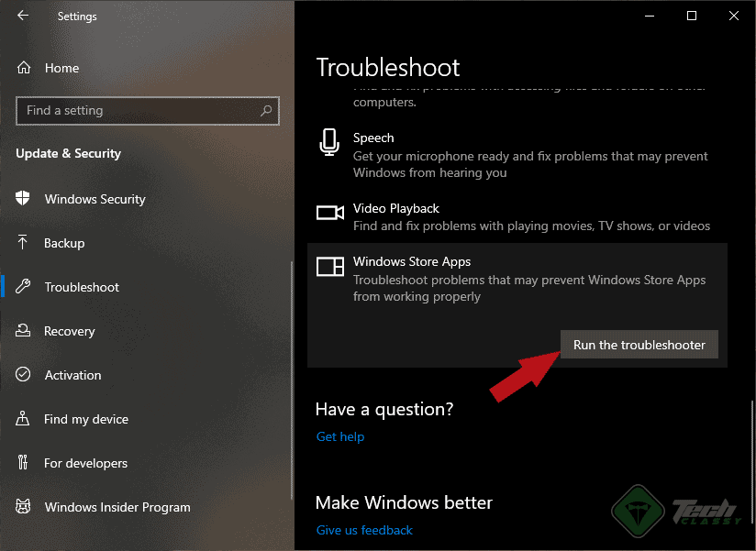Click the Windows Security shield icon
The width and height of the screenshot is (756, 551).
[22, 199]
